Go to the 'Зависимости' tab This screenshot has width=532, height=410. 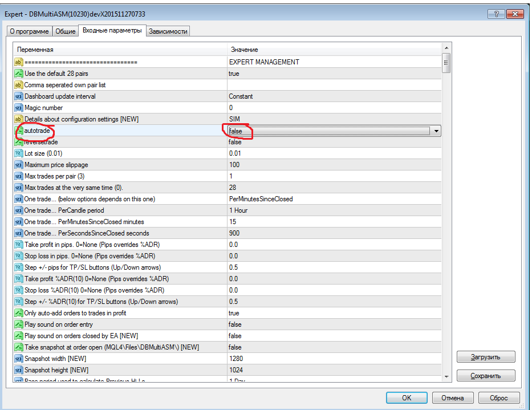tap(168, 31)
